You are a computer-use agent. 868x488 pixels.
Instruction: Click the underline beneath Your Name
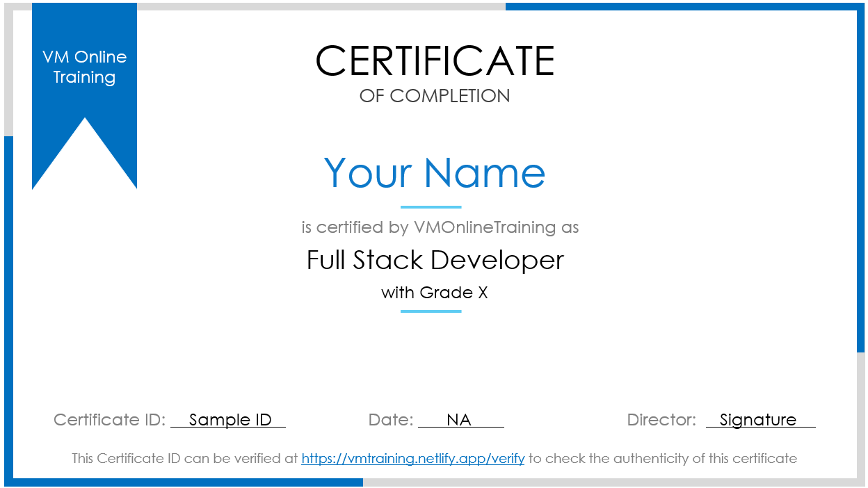pyautogui.click(x=433, y=206)
